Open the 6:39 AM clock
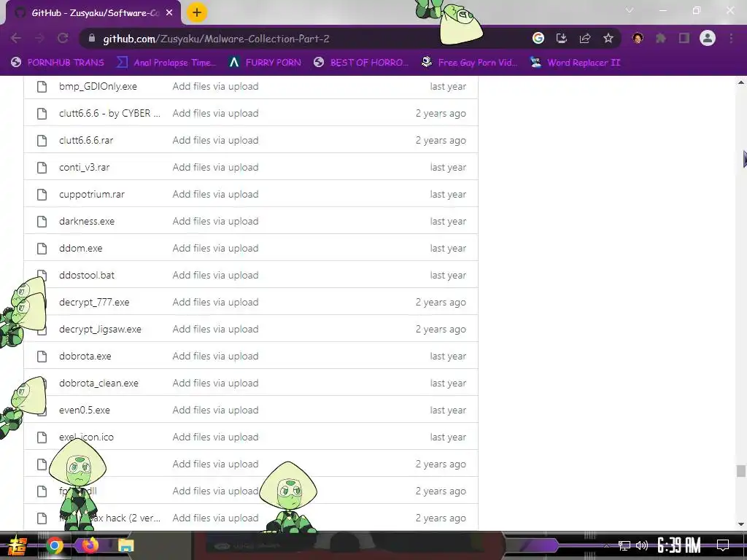 (x=679, y=545)
